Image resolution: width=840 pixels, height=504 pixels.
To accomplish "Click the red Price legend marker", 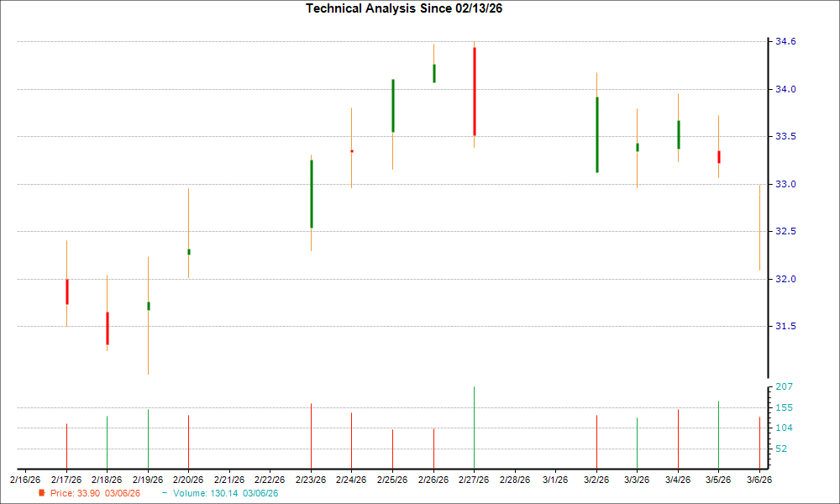I will tap(41, 493).
